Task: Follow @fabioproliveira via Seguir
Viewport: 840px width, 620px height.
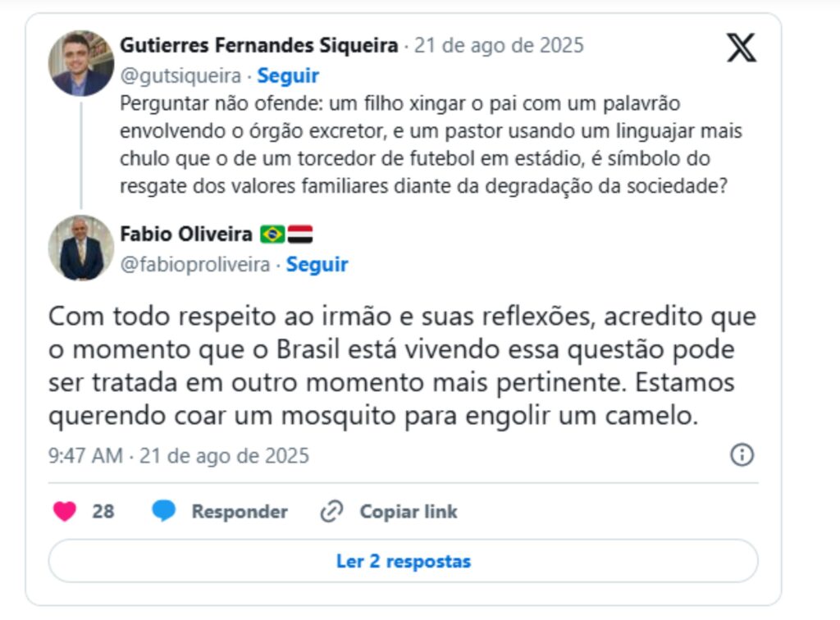Action: coord(317,264)
